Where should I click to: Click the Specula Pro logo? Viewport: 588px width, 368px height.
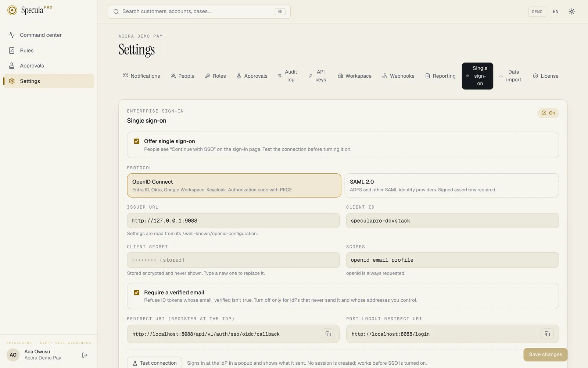(x=30, y=10)
